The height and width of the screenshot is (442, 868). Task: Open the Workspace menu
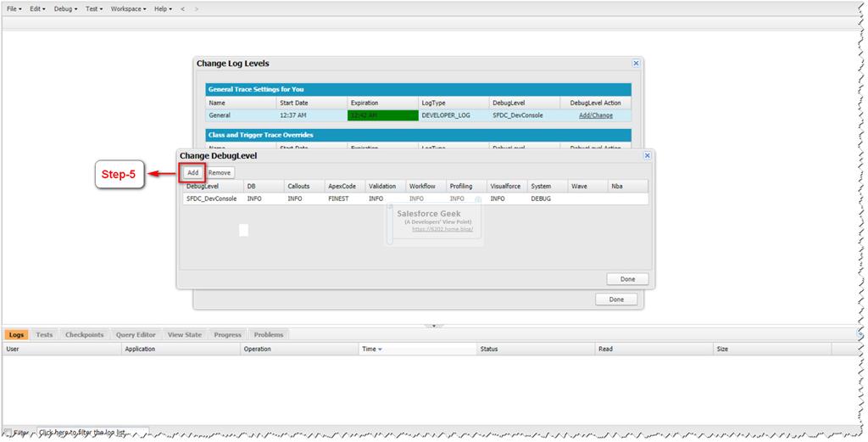click(x=129, y=8)
